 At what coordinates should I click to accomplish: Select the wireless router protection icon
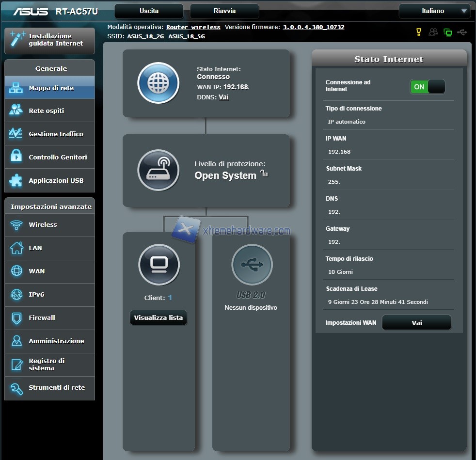(x=158, y=170)
